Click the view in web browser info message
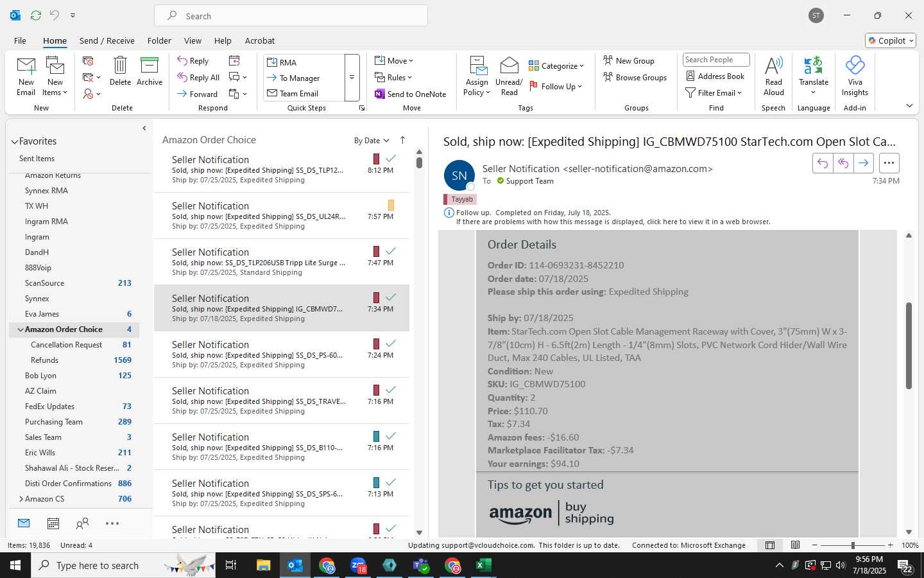Screen dimensions: 924x578 coord(613,222)
